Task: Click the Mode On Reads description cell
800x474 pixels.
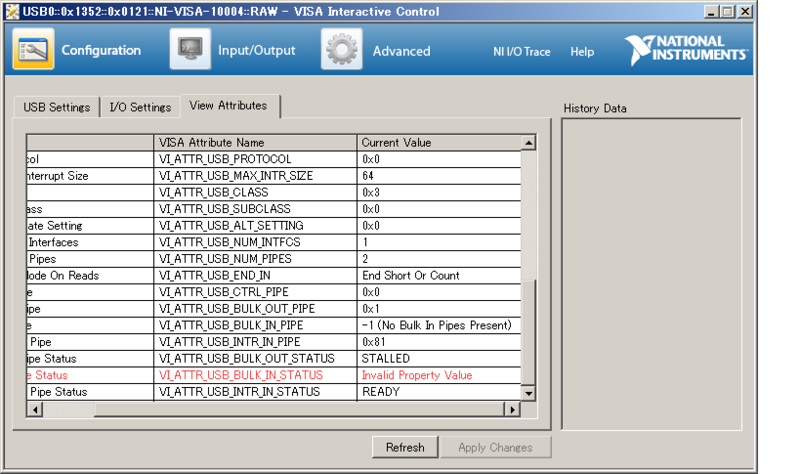Action: pos(90,276)
